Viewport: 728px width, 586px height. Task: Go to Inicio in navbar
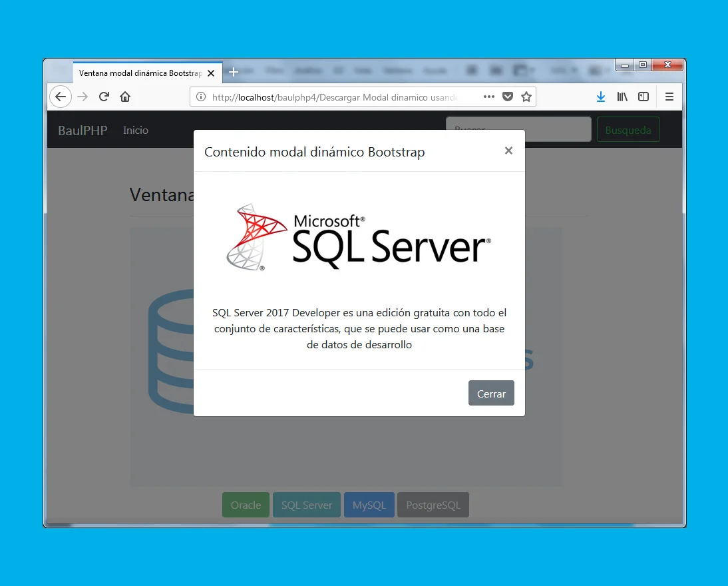[x=136, y=130]
